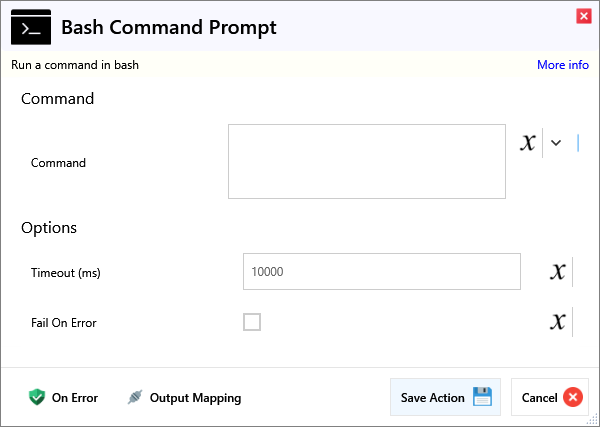Viewport: 600px width, 427px height.
Task: Click the Save Action button label
Action: pyautogui.click(x=432, y=397)
